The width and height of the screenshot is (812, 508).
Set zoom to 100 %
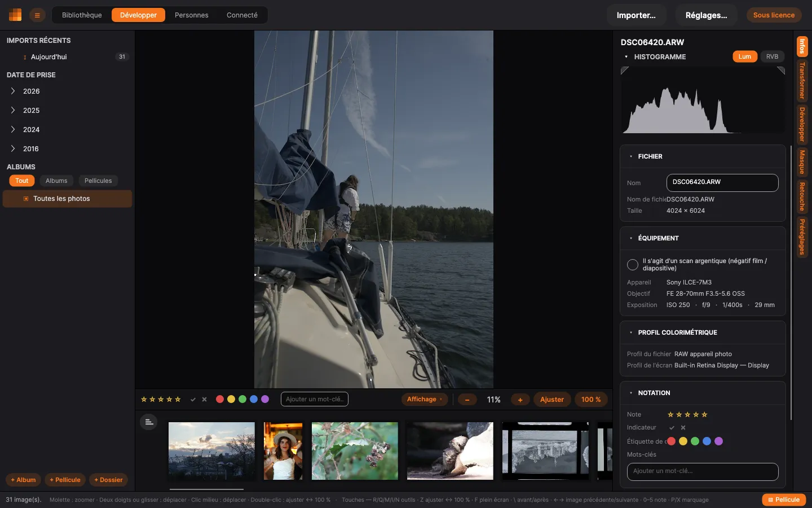pyautogui.click(x=591, y=400)
